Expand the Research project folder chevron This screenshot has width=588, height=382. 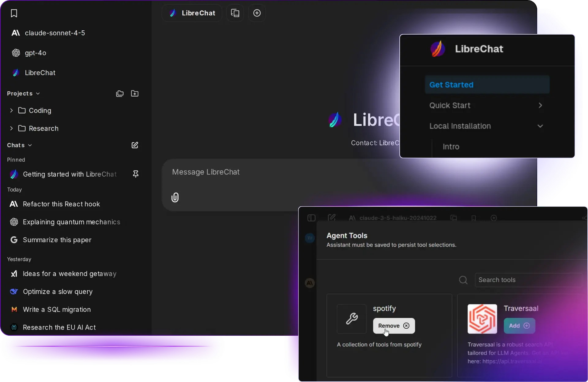point(11,128)
